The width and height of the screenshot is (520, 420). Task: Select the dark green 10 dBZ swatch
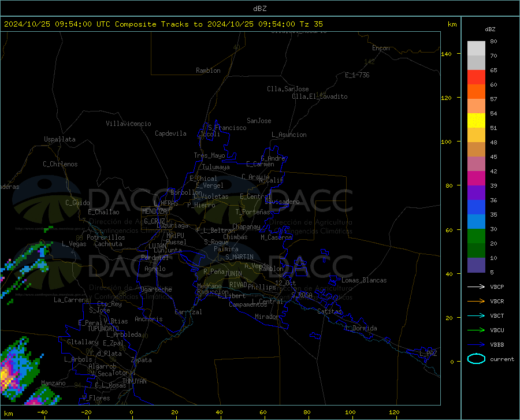tap(476, 251)
